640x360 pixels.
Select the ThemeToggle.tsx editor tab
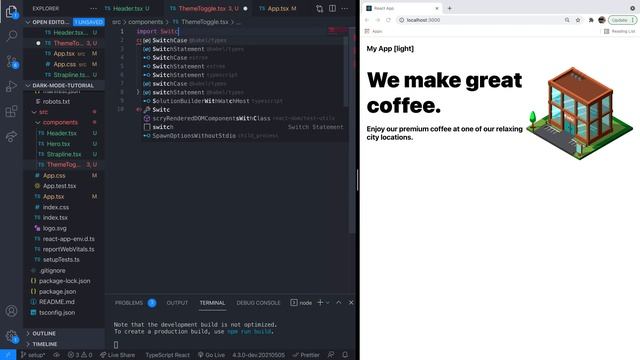pyautogui.click(x=208, y=9)
